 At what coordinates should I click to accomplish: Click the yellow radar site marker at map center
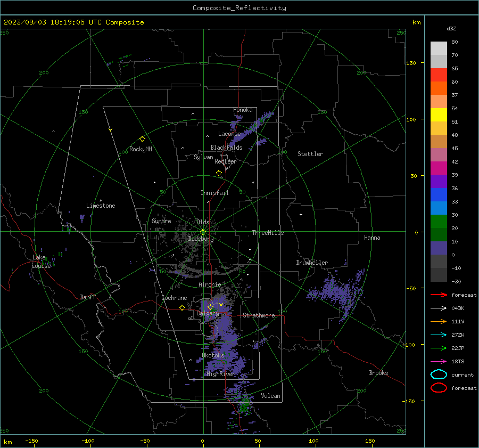pos(203,232)
